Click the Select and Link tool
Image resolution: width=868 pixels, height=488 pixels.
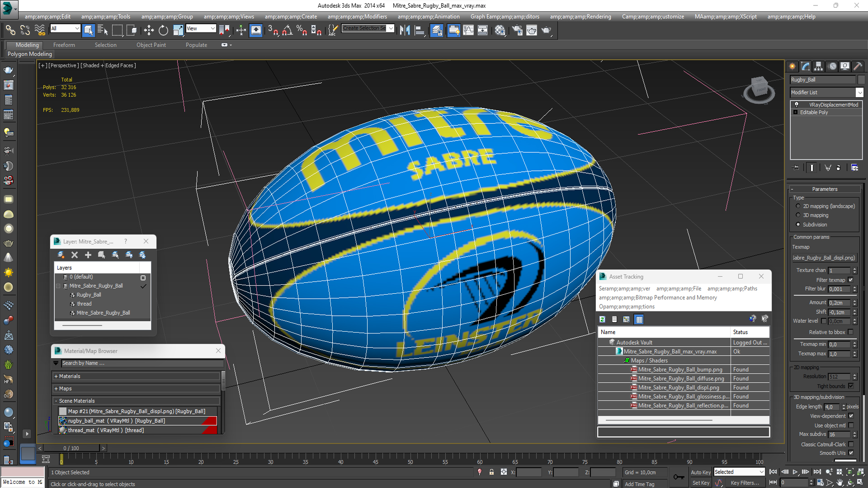pyautogui.click(x=10, y=30)
